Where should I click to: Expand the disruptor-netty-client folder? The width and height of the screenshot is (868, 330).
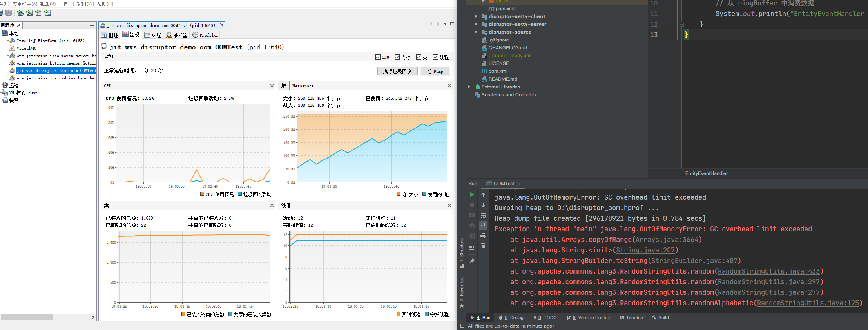tap(476, 16)
